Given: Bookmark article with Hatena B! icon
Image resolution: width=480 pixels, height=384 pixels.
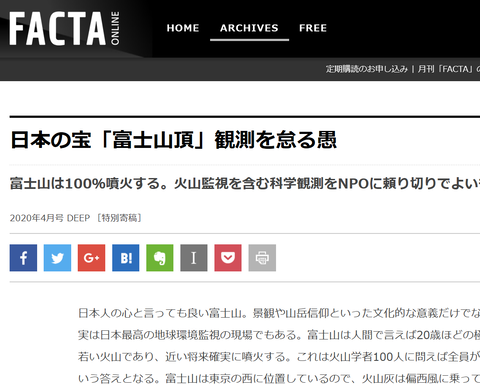Looking at the screenshot, I should click(x=126, y=258).
